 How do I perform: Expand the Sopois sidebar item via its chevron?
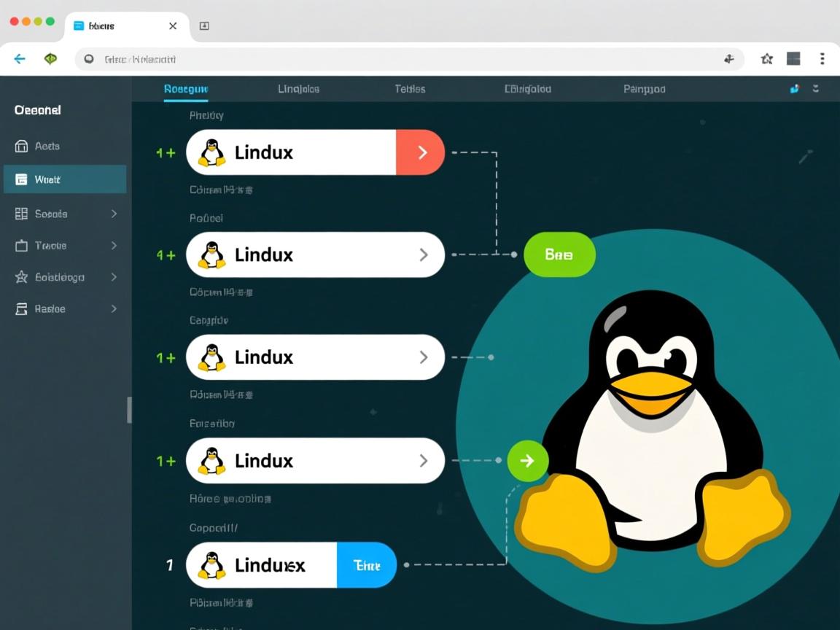click(114, 213)
